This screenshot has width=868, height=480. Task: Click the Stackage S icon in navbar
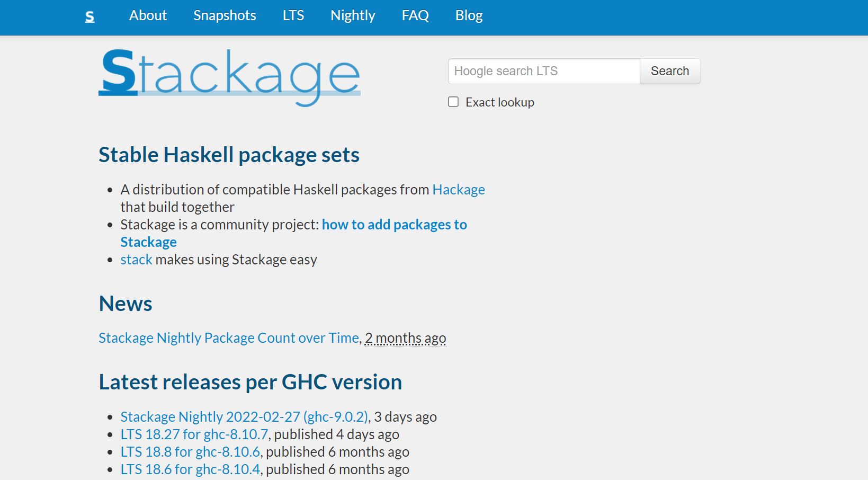coord(90,16)
